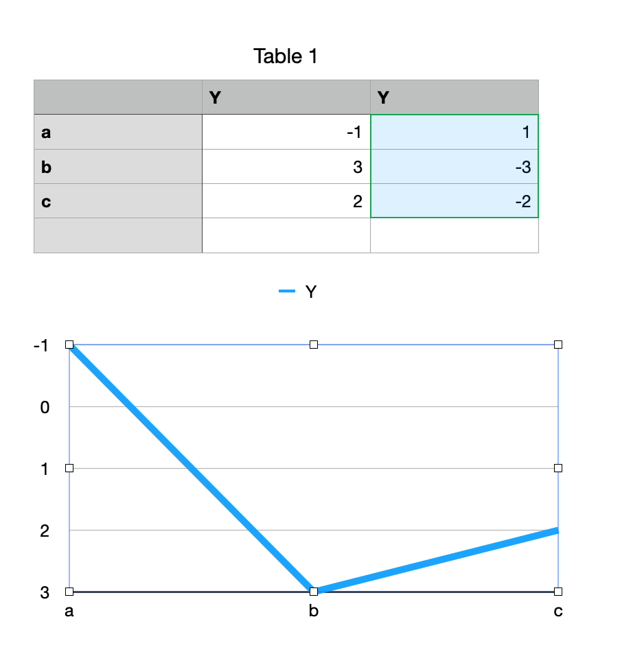The image size is (644, 663).
Task: Click cell containing 2 in first column
Action: [286, 201]
